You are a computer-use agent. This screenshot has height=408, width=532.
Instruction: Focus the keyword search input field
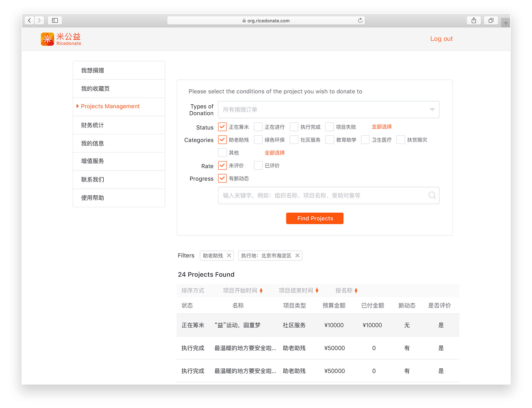329,195
